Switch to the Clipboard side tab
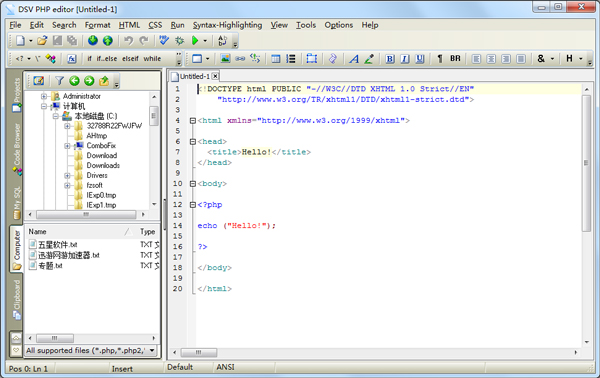This screenshot has height=378, width=600. tap(16, 300)
